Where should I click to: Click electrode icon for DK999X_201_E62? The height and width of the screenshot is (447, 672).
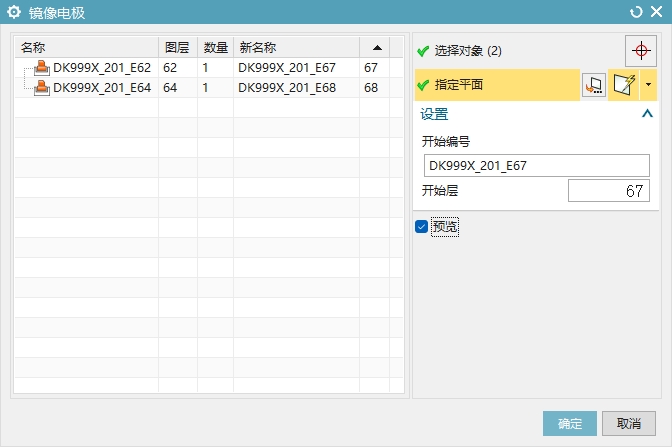click(x=42, y=68)
